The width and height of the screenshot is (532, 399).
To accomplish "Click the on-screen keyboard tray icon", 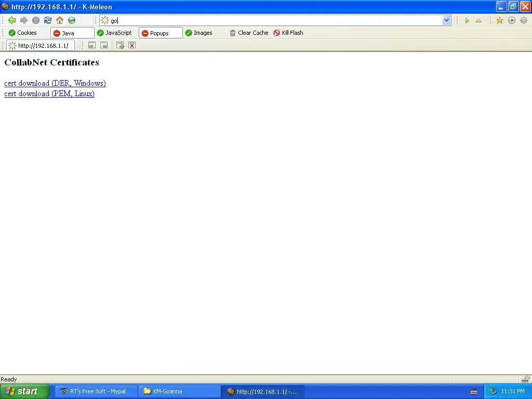I will click(x=474, y=392).
